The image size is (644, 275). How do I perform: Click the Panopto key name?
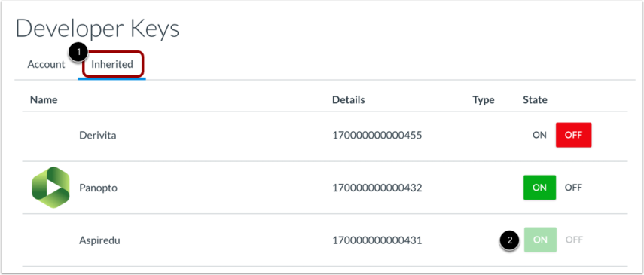(x=98, y=188)
